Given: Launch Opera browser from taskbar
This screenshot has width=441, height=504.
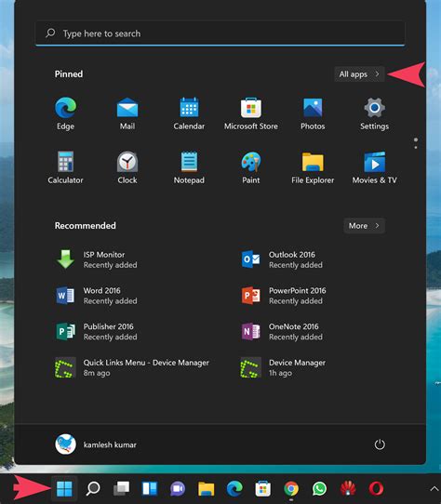Looking at the screenshot, I should 376,489.
